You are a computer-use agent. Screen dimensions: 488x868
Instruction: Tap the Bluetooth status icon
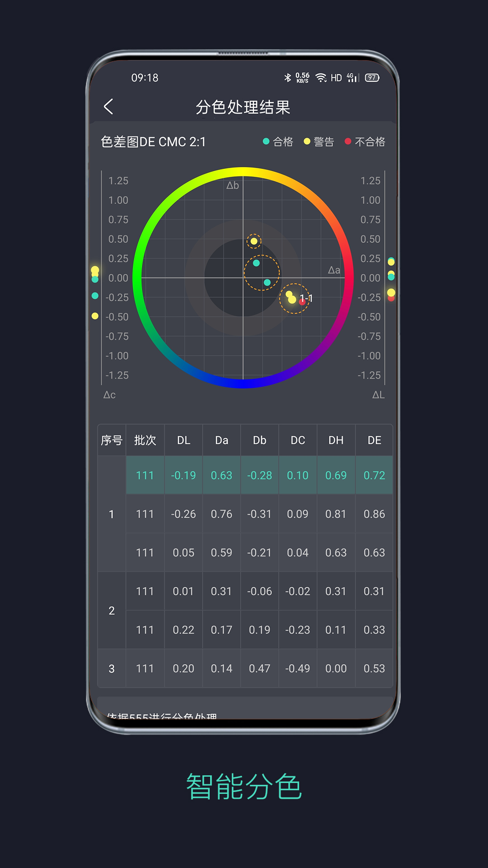pos(287,78)
